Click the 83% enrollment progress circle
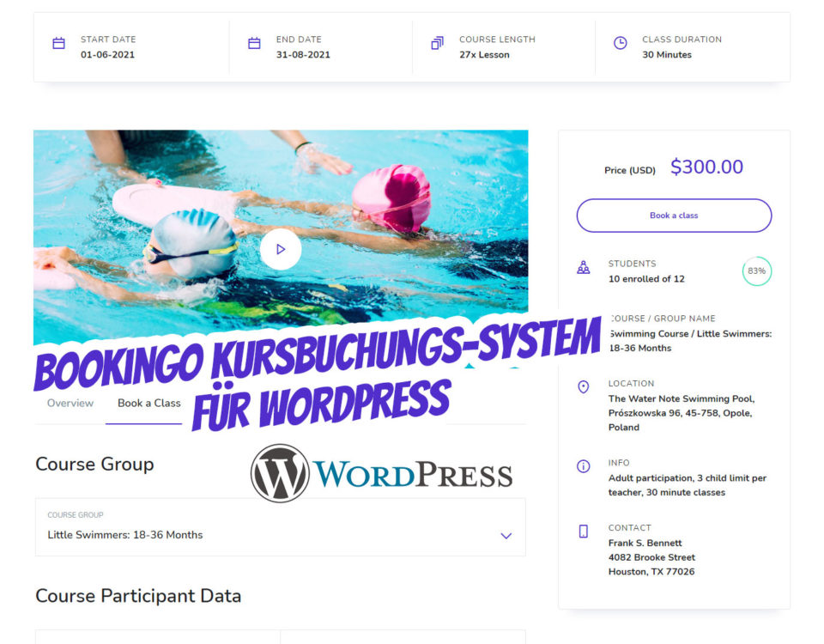 coord(757,271)
